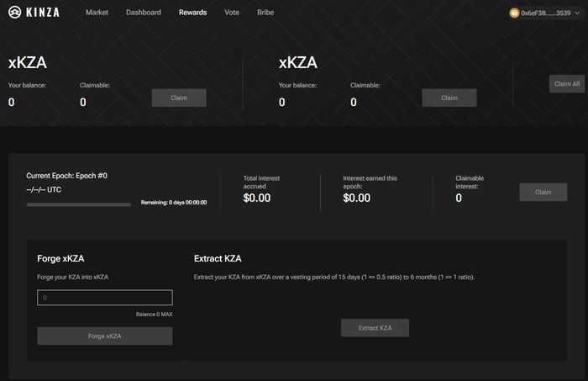This screenshot has height=381, width=588.
Task: Click the wallet address 0x6eF3B...3539
Action: [x=546, y=13]
